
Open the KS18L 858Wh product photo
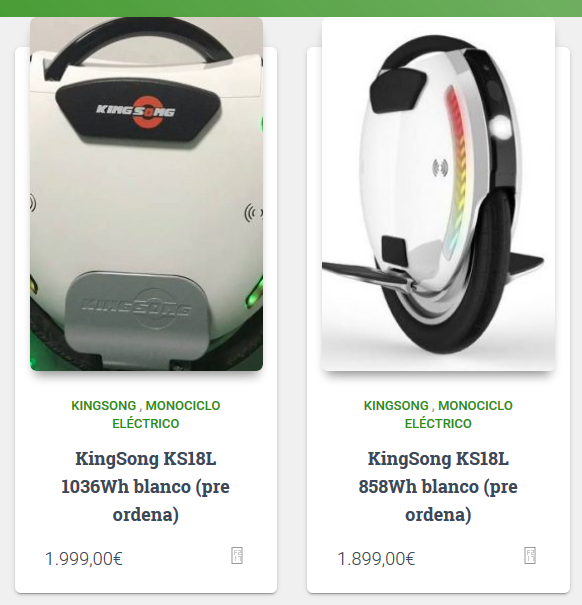pos(438,194)
